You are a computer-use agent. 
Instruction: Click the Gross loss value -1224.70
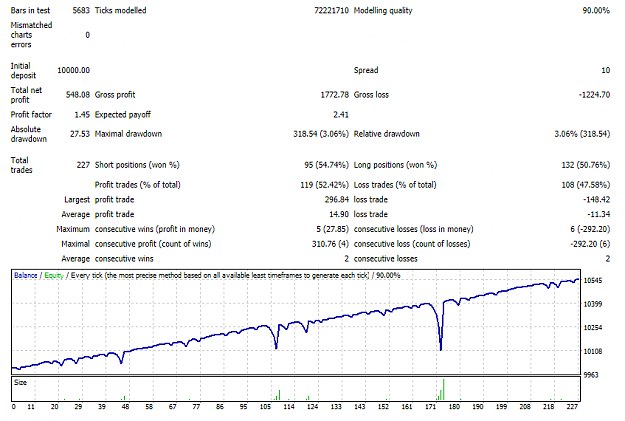click(594, 94)
